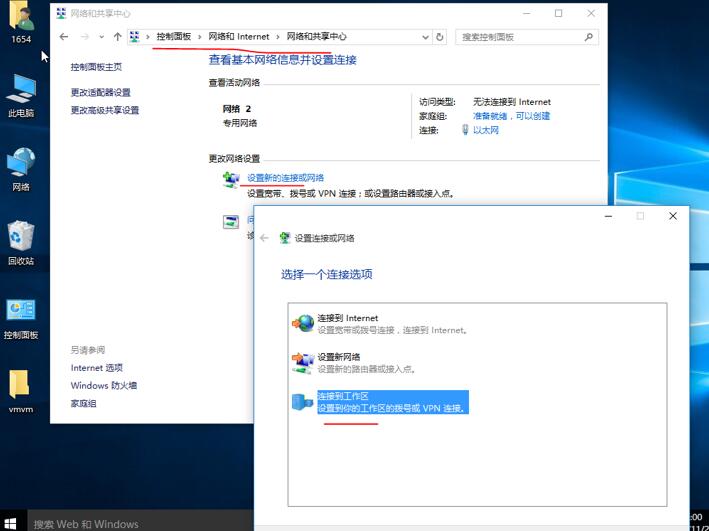Screen dimensions: 709x531
Task: Select the 设置新网络 option
Action: 338,357
